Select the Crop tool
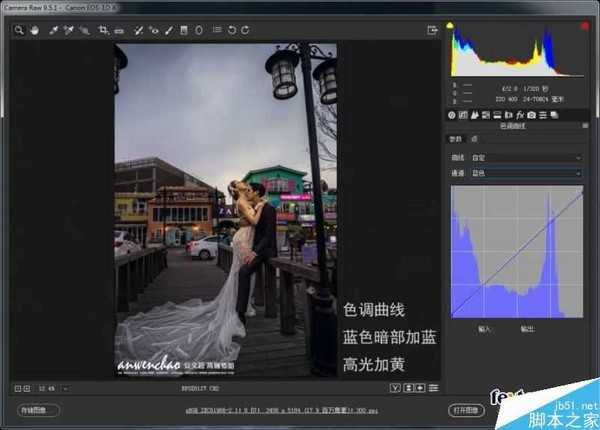Image resolution: width=600 pixels, height=430 pixels. coord(103,30)
